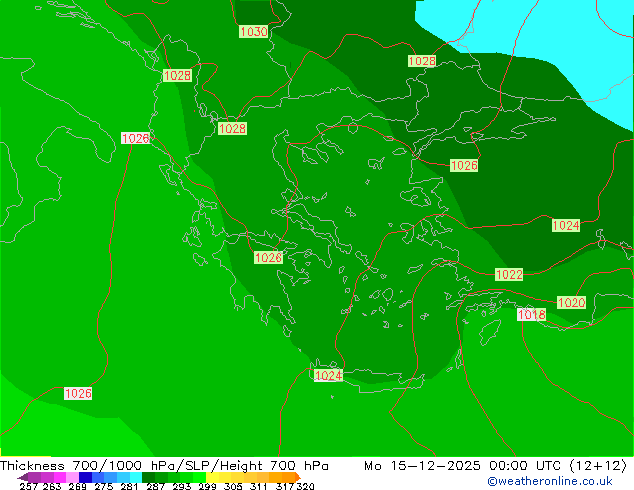Click the legend value 257

[29, 486]
